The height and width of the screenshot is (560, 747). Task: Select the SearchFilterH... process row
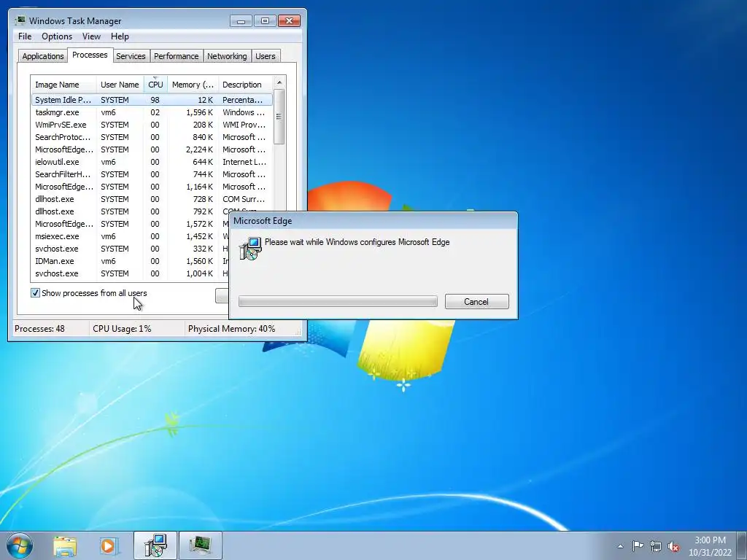pyautogui.click(x=152, y=174)
